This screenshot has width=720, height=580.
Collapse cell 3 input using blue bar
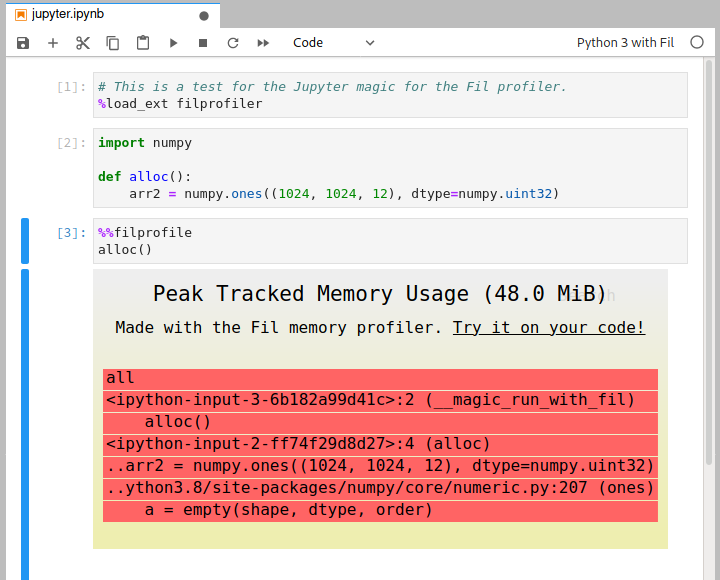coord(25,241)
